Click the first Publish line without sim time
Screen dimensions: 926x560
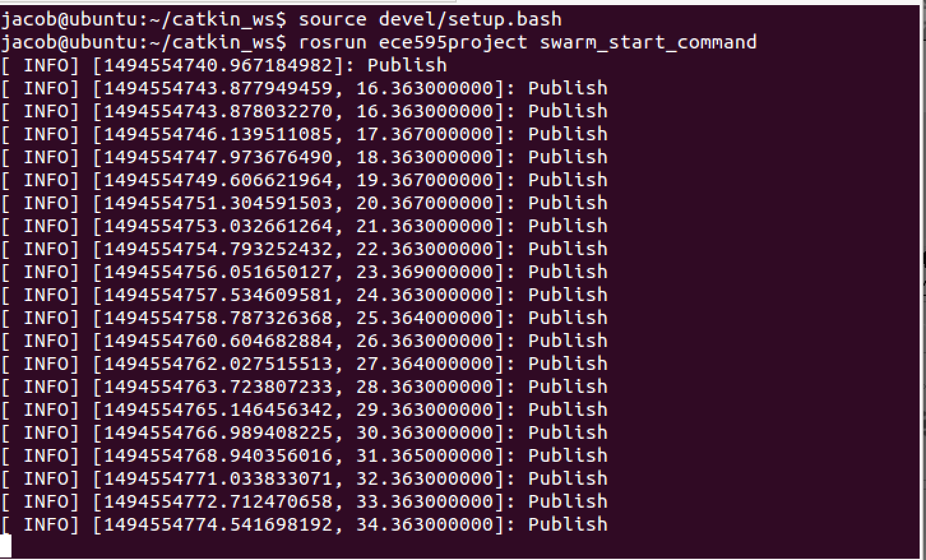(224, 65)
